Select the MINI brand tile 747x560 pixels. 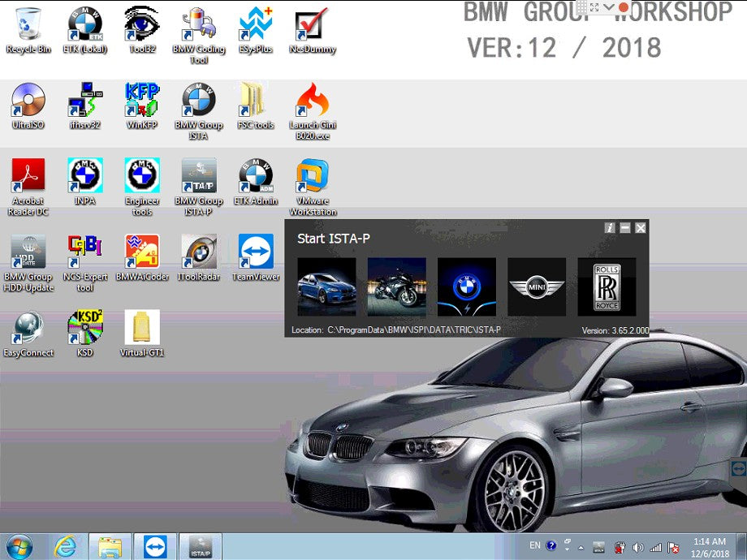point(537,286)
